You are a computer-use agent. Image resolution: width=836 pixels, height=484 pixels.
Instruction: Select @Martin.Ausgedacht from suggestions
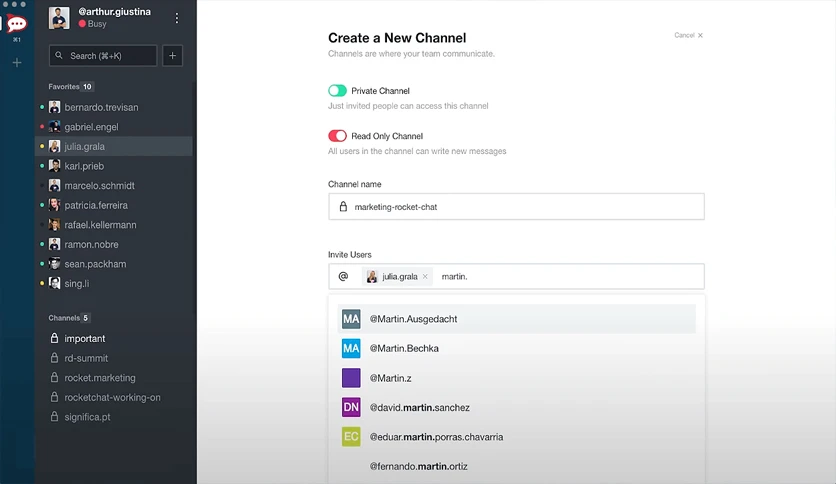(517, 319)
